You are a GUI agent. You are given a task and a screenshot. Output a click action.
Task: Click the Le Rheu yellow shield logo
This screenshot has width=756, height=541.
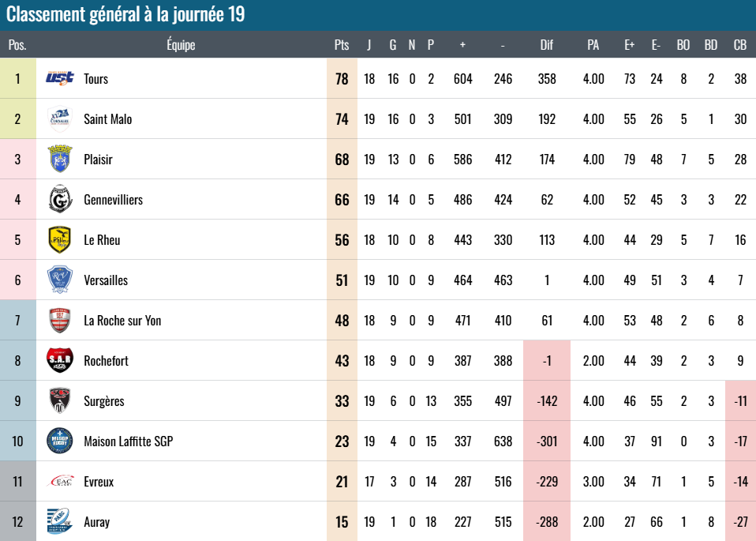pyautogui.click(x=60, y=239)
